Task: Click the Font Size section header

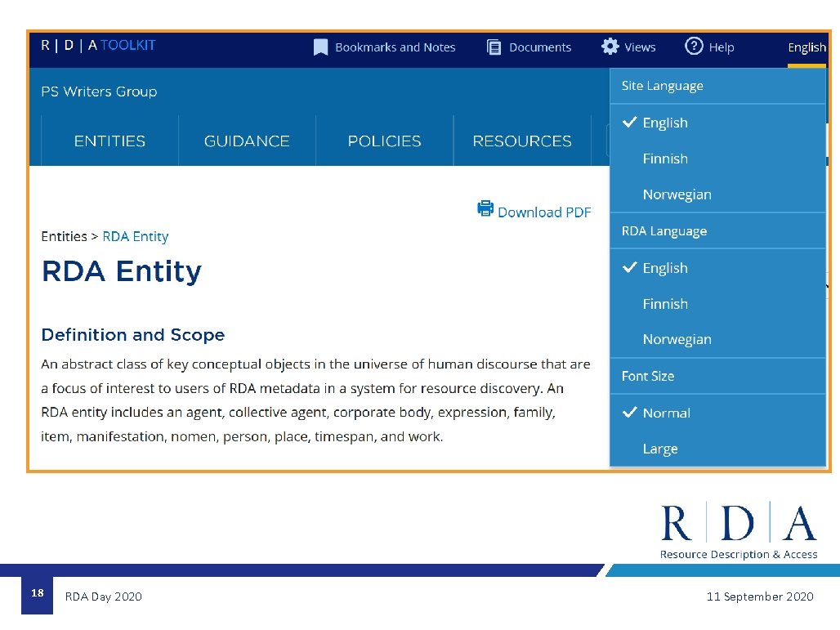Action: point(718,376)
